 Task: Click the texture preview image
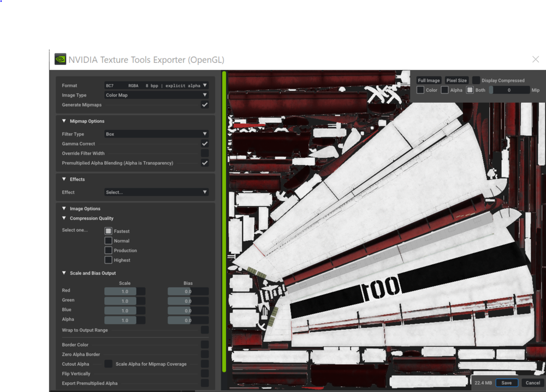click(387, 230)
